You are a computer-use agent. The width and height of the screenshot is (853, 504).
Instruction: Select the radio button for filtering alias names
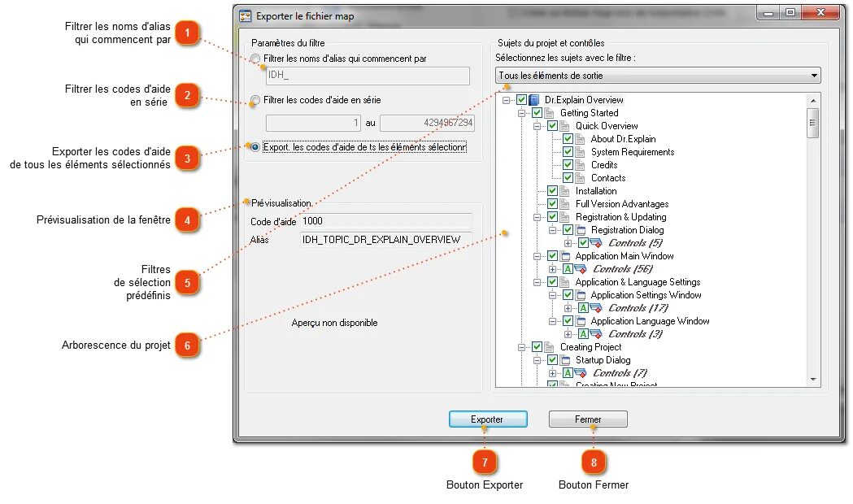coord(255,59)
